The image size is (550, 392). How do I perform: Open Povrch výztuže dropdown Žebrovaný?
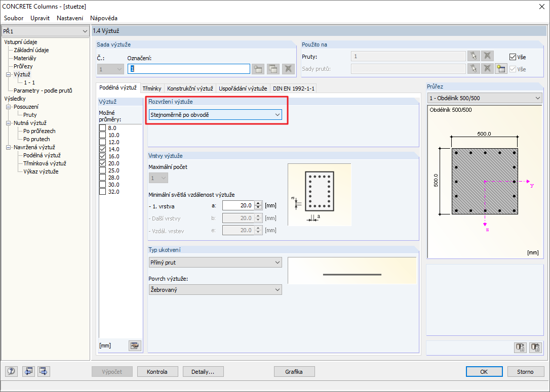[x=215, y=290]
